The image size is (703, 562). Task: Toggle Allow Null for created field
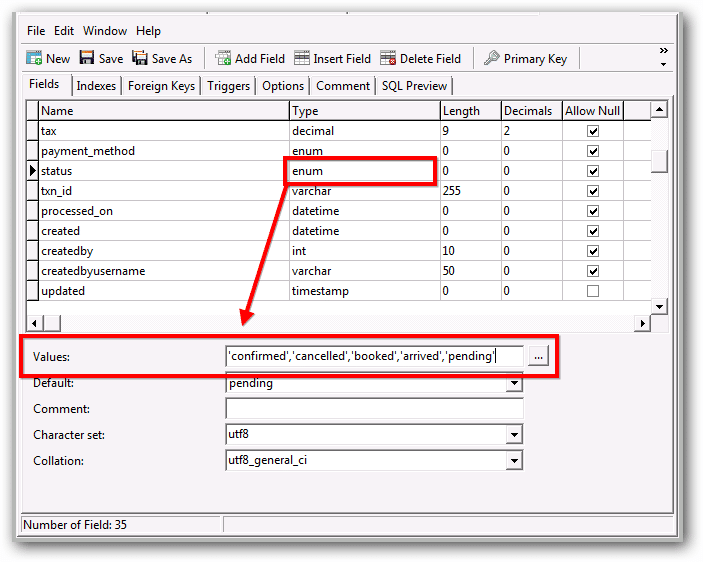(593, 231)
